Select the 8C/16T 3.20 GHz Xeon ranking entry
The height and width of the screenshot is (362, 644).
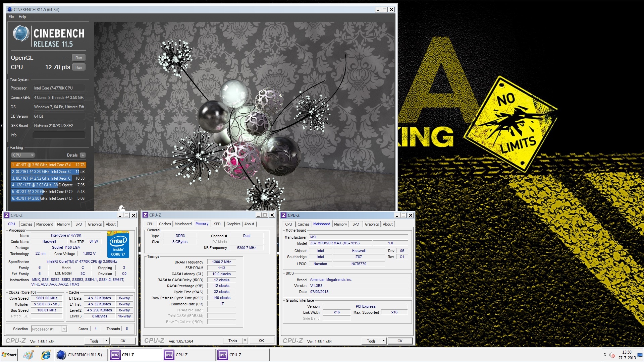pyautogui.click(x=48, y=172)
